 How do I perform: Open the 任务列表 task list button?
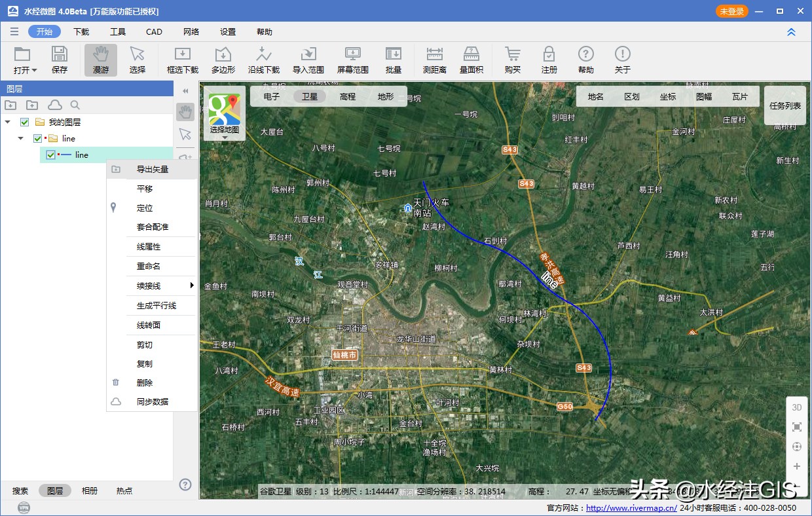click(x=785, y=105)
